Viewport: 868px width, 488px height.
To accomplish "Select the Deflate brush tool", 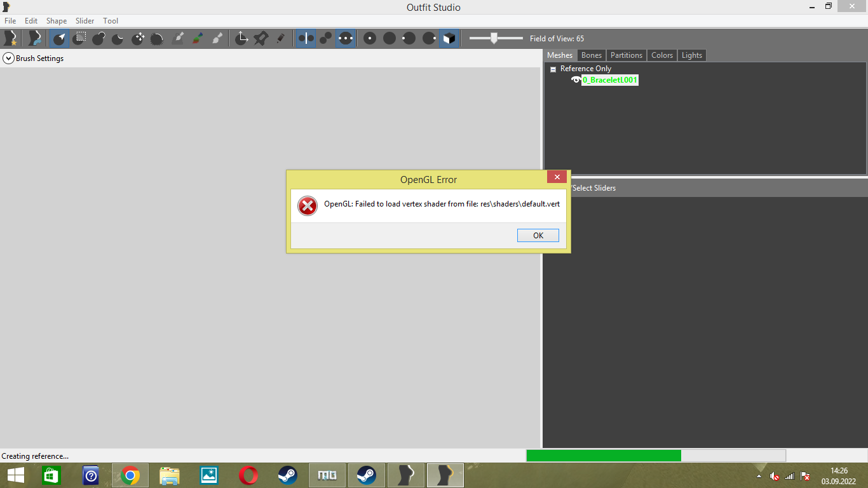I will click(118, 38).
